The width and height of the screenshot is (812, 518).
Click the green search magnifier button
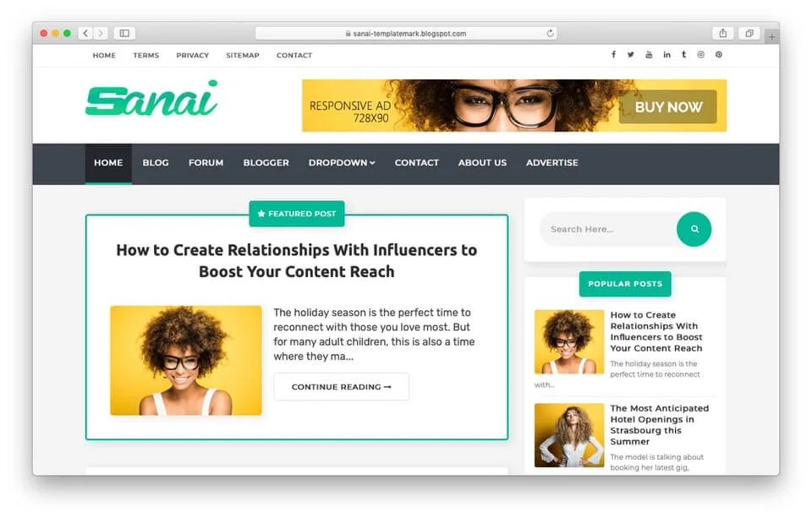[x=694, y=229]
